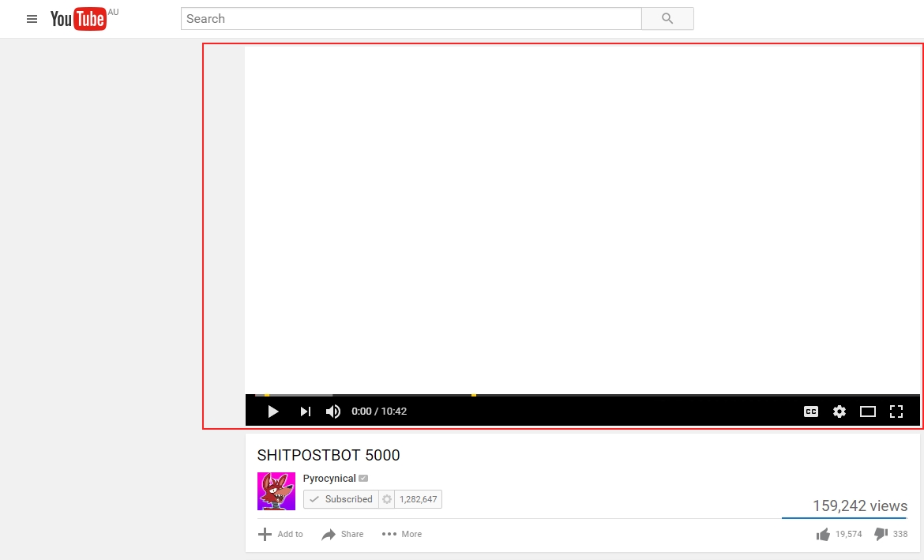Skip to next video
This screenshot has height=560, width=924.
(x=306, y=412)
